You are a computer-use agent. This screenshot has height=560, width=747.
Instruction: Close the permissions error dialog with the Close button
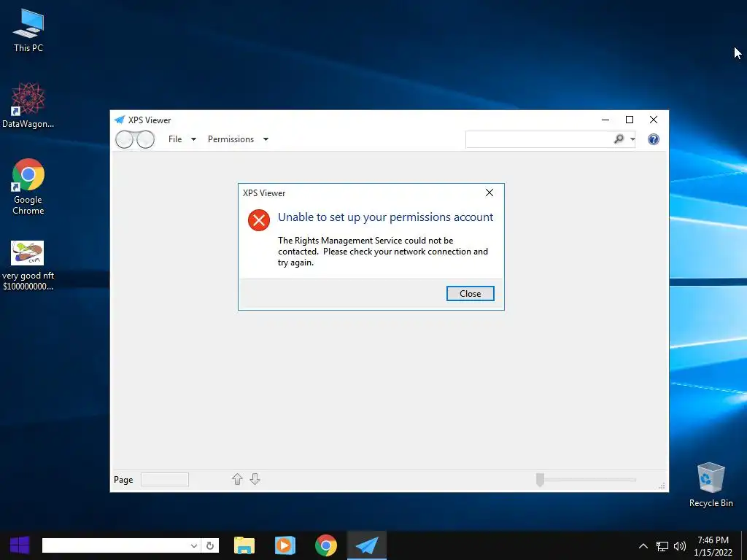pos(471,294)
